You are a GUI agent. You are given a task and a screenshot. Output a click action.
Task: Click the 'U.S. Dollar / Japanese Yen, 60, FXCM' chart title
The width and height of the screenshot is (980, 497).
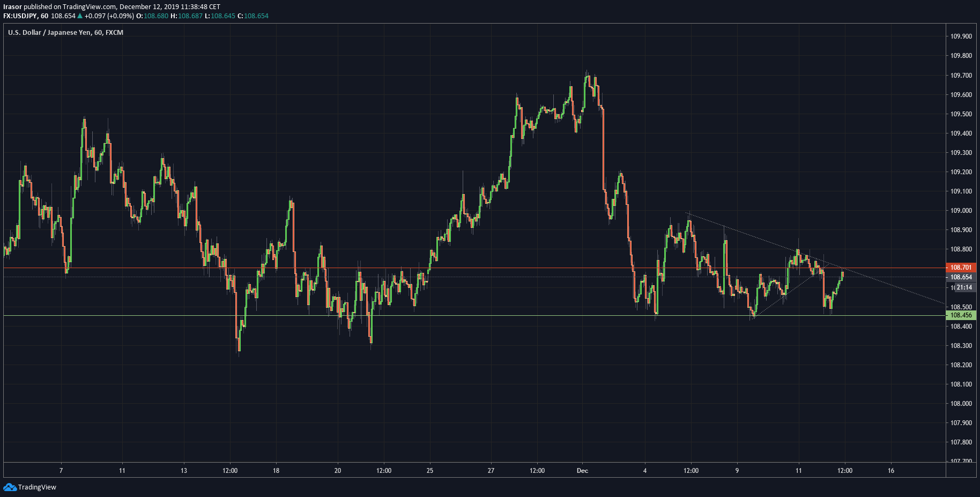click(x=65, y=32)
